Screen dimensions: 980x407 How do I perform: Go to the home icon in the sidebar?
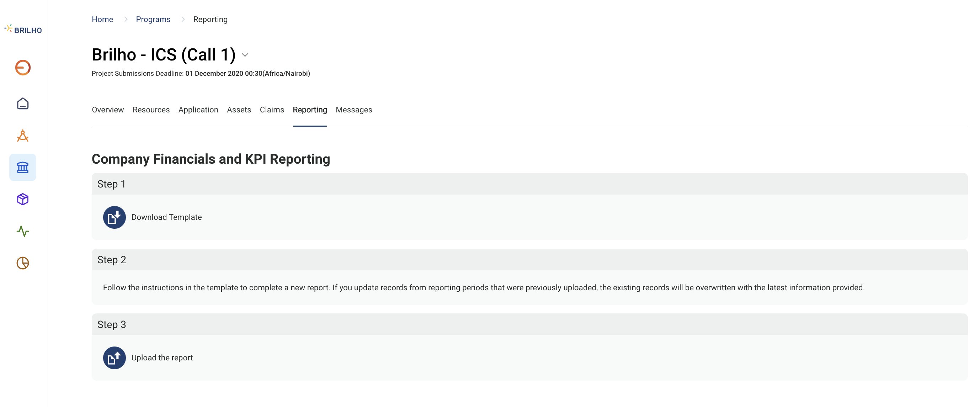(23, 104)
